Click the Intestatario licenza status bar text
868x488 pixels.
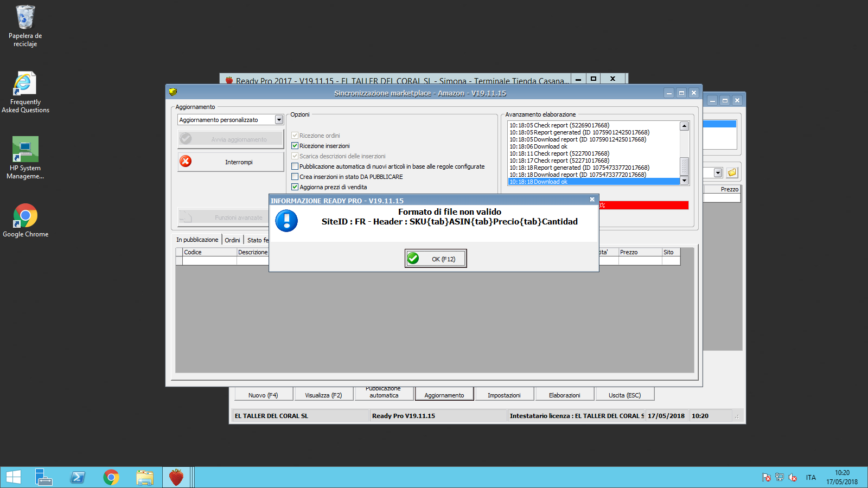click(577, 416)
